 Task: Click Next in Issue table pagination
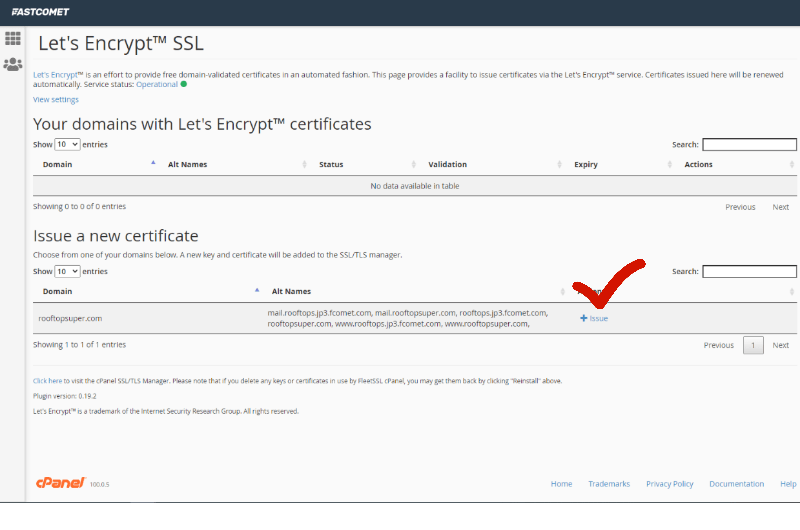pos(781,345)
